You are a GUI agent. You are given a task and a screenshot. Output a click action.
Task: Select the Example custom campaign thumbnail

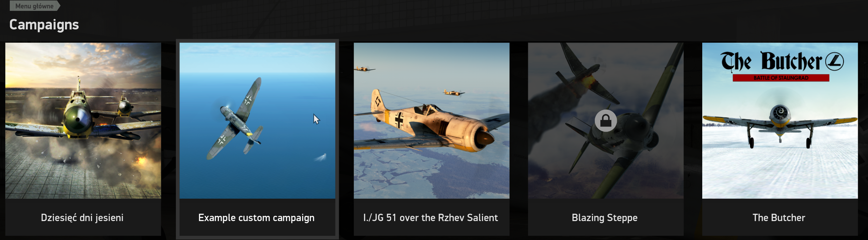tap(257, 121)
